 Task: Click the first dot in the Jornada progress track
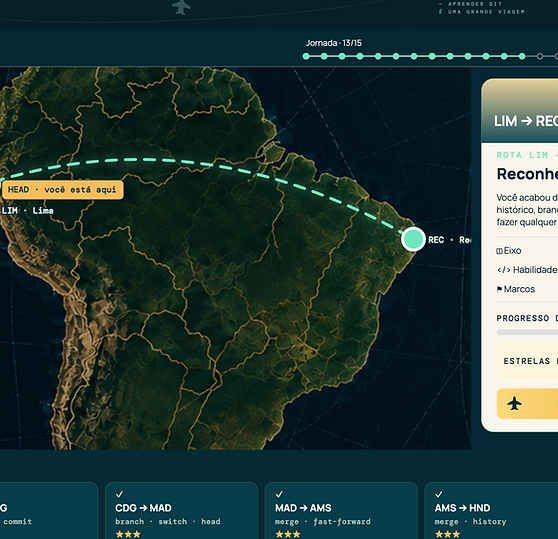(x=306, y=56)
